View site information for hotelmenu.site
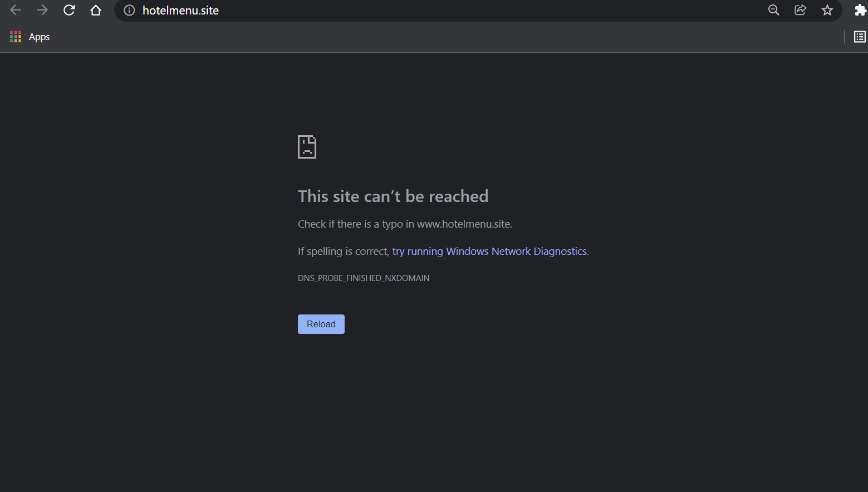Image resolution: width=868 pixels, height=492 pixels. (x=129, y=11)
